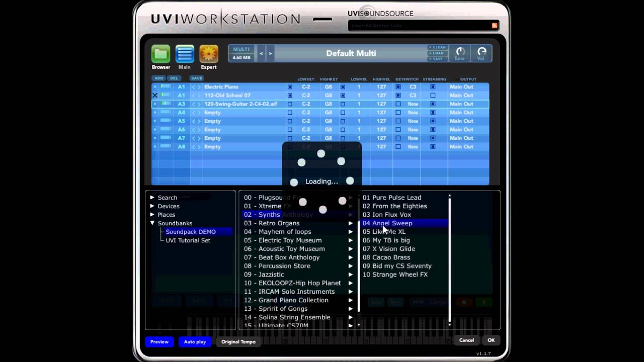
Task: Click ADD part button
Action: click(159, 78)
